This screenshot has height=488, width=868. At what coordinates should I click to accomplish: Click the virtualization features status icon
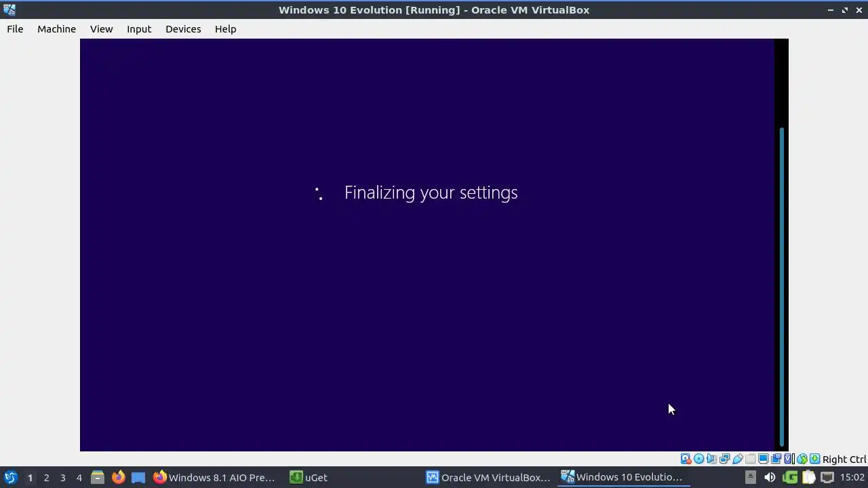click(x=789, y=459)
